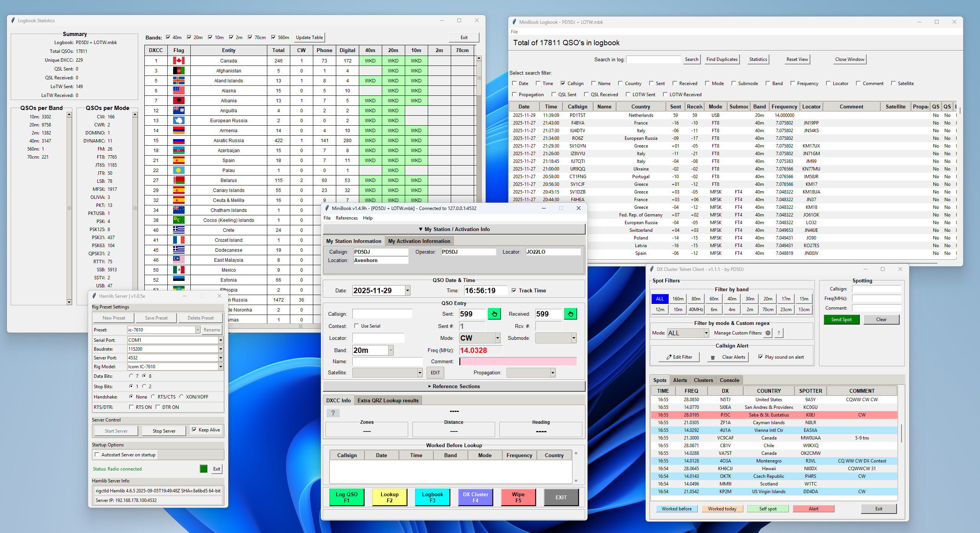Image resolution: width=980 pixels, height=533 pixels.
Task: Open the References menu in MiniBook
Action: [346, 218]
